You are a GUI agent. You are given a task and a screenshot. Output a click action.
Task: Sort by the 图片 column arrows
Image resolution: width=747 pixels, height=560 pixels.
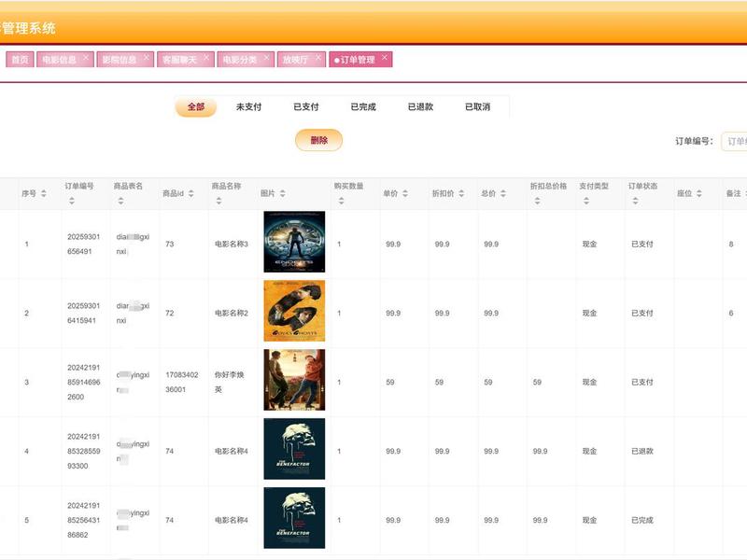tap(283, 193)
